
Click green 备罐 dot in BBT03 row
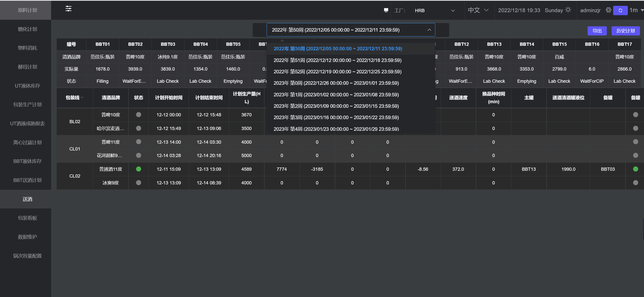tap(635, 169)
